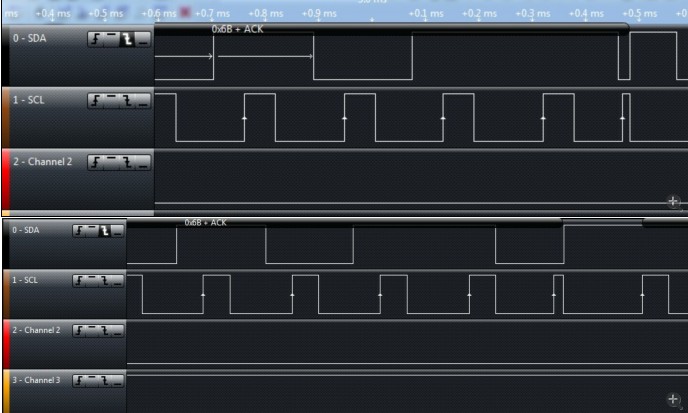This screenshot has height=413, width=688.
Task: Click brown color tag of upper SCL
Action: pyautogui.click(x=5, y=117)
